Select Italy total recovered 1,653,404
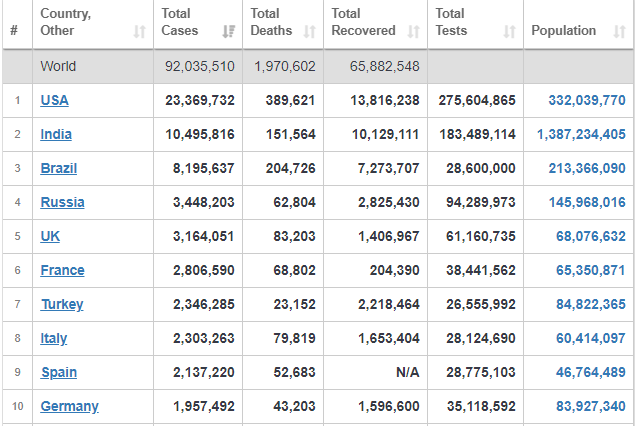 click(388, 338)
